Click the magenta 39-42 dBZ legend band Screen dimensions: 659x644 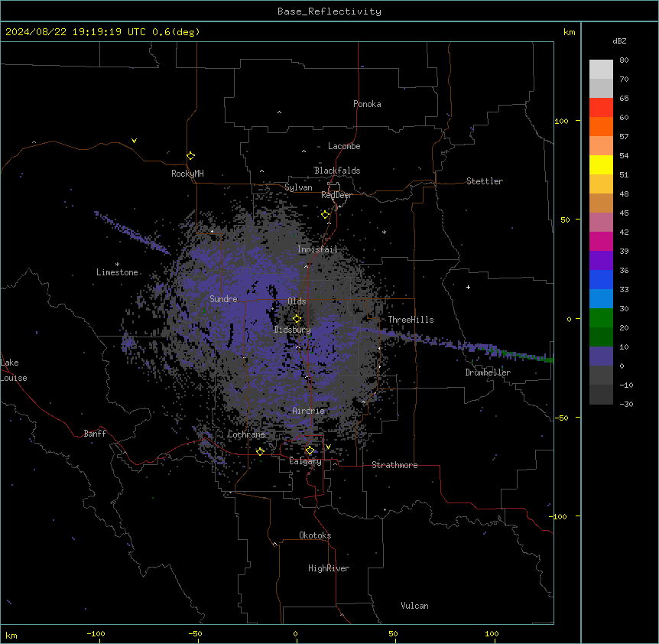click(601, 241)
